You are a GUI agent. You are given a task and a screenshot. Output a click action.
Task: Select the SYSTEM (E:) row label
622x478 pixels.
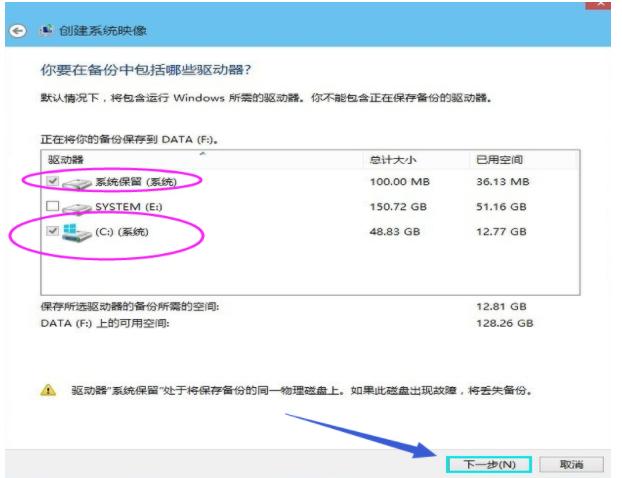click(x=129, y=207)
